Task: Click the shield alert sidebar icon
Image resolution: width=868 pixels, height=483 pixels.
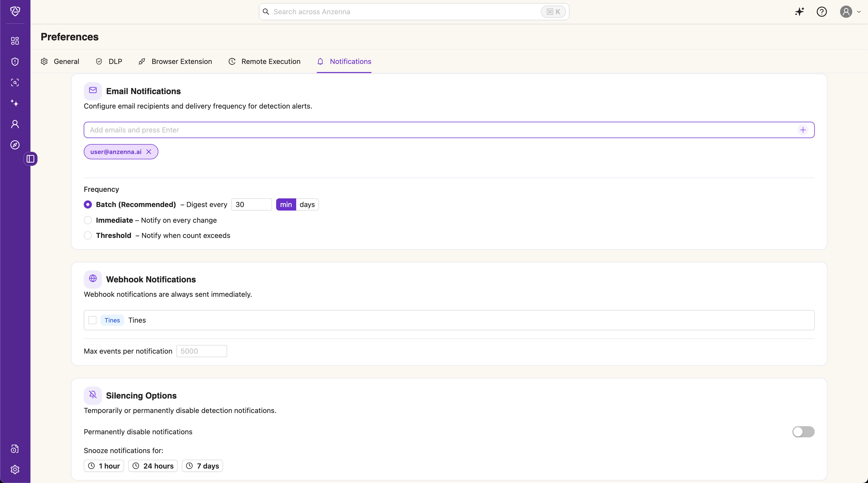Action: [15, 62]
